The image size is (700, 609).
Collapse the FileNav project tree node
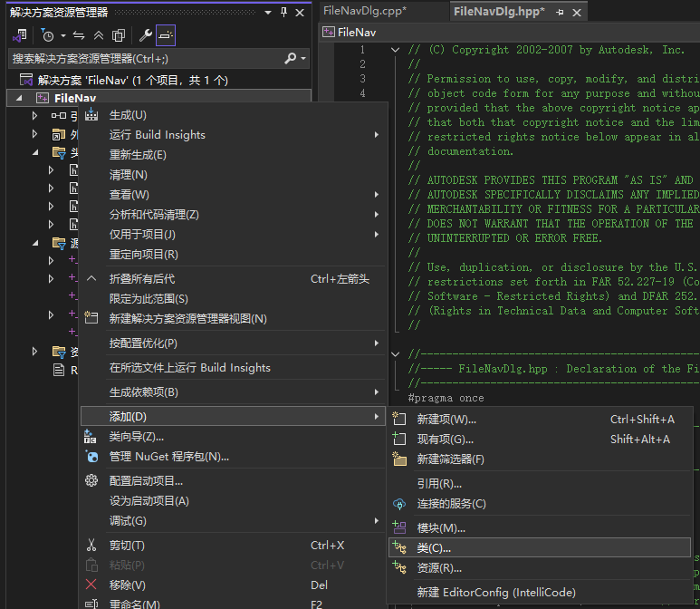point(21,98)
